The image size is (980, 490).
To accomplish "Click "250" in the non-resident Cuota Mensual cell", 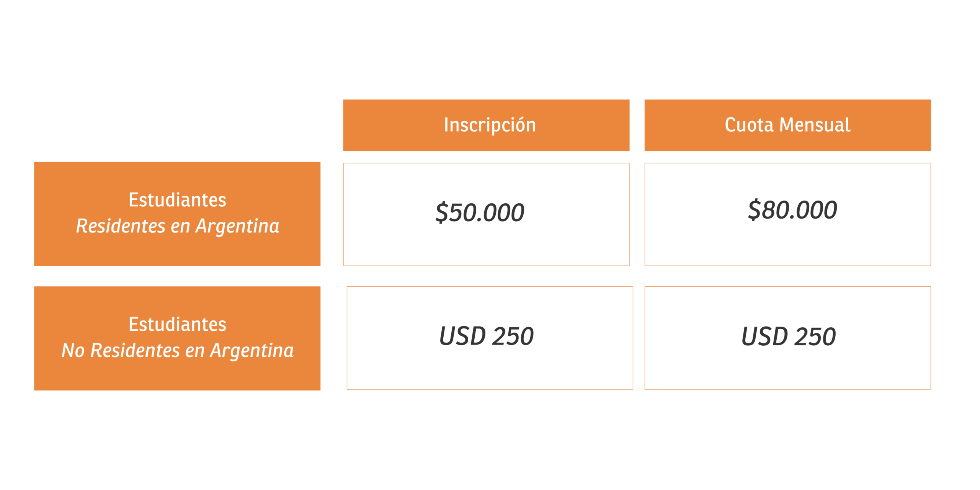I will [815, 336].
